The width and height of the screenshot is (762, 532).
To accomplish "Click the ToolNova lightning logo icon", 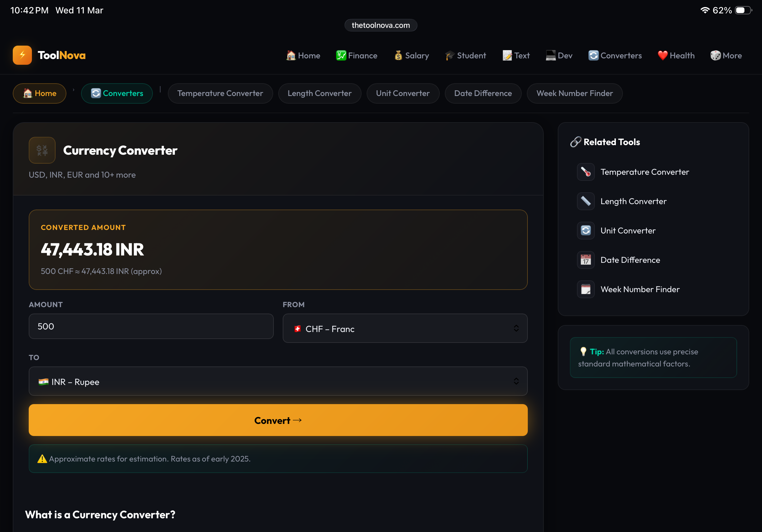I will [x=22, y=55].
